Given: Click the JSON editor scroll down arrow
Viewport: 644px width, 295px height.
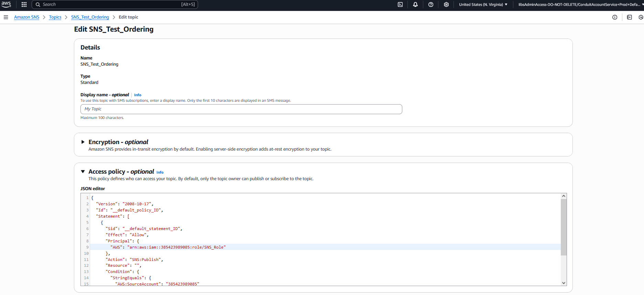Looking at the screenshot, I should [564, 283].
